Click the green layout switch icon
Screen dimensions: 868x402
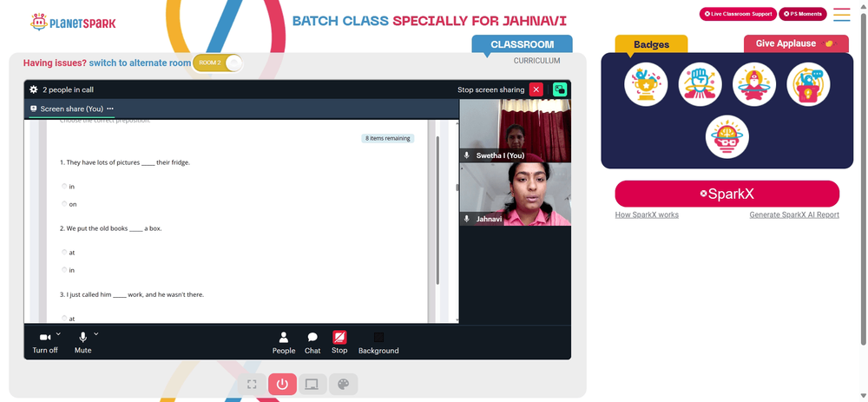pyautogui.click(x=560, y=89)
